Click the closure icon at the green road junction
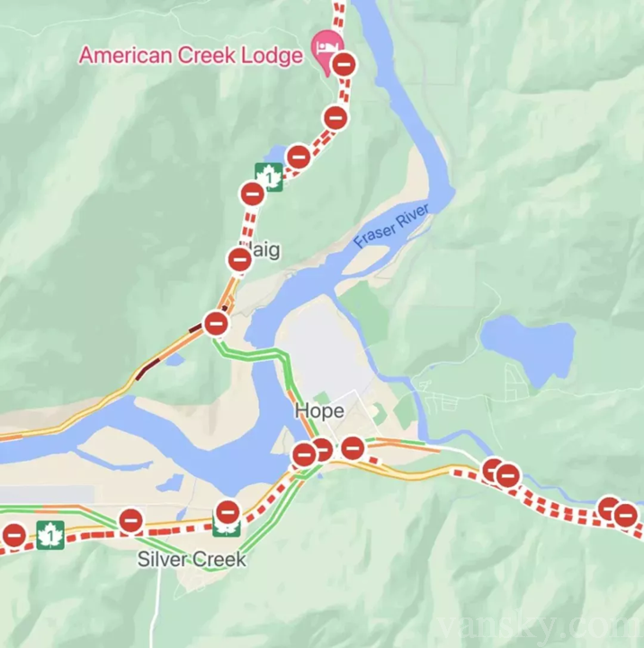Screen dimensions: 644x648 [x=216, y=323]
